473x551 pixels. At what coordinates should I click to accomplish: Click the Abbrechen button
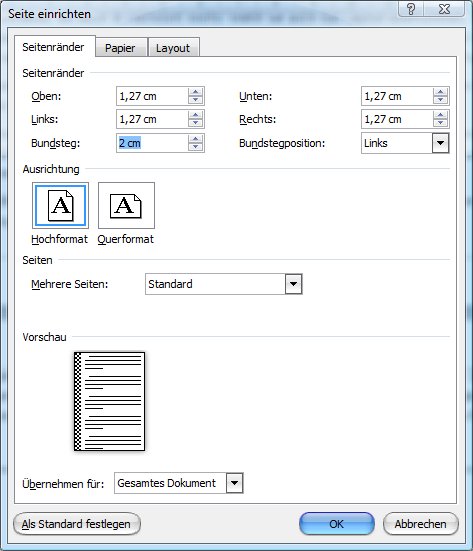420,524
